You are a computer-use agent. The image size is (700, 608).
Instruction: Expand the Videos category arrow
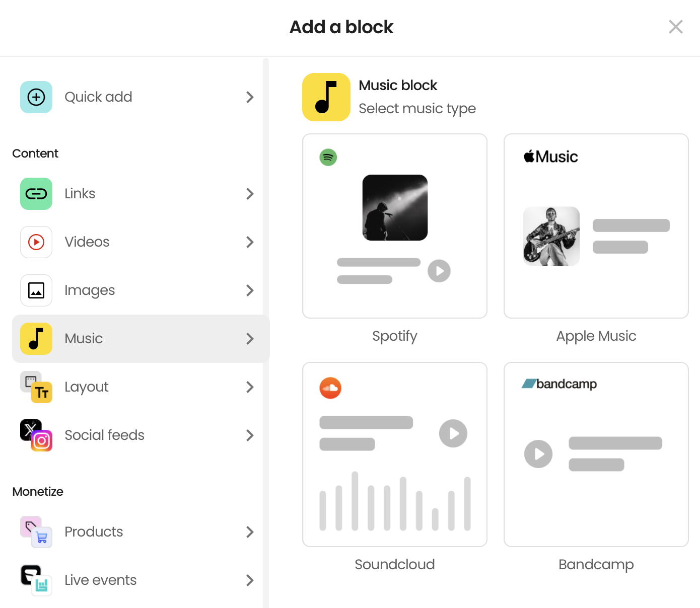coord(250,242)
